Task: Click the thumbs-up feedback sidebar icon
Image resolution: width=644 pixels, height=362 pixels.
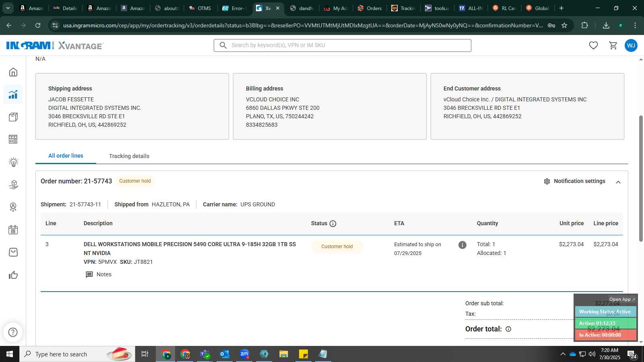Action: click(x=13, y=275)
